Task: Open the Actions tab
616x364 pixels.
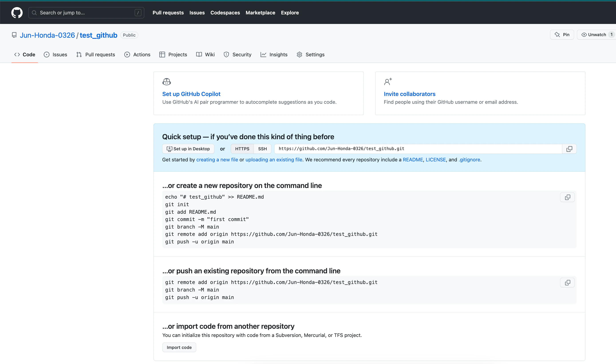Action: coord(137,55)
